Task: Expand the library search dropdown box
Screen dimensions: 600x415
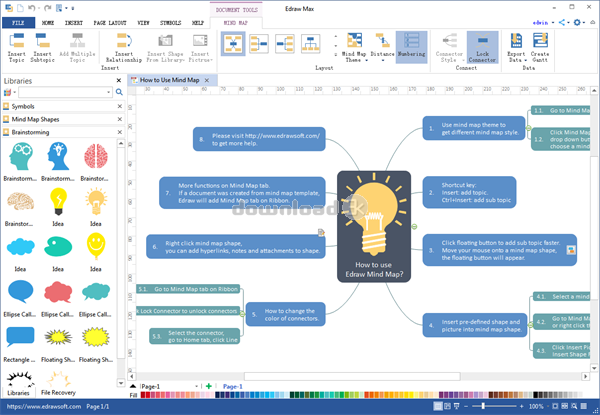Action: [x=109, y=92]
